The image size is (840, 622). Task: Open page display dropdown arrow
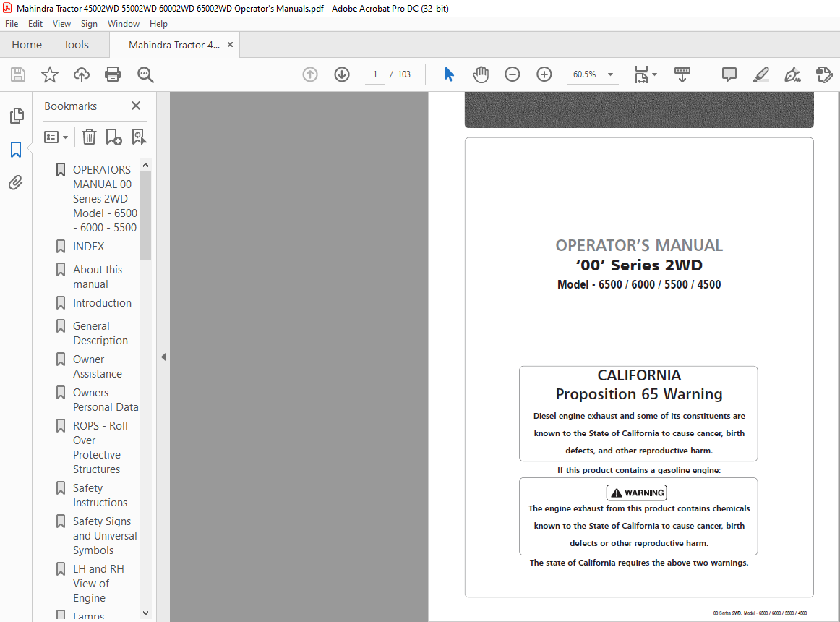click(x=655, y=74)
